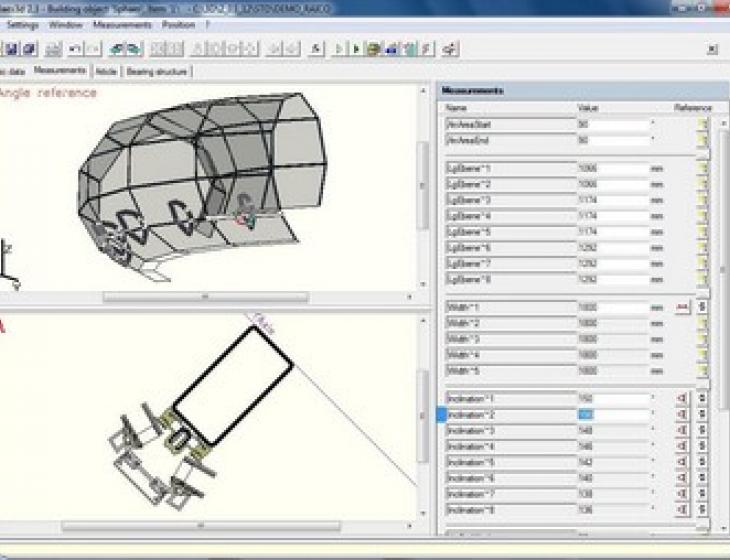Toggle the lock button for Inclination 2
The width and height of the screenshot is (730, 560).
coord(703,414)
